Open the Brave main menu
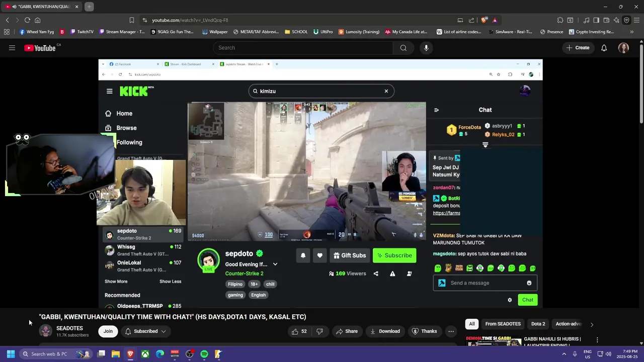The image size is (644, 362). [x=636, y=20]
